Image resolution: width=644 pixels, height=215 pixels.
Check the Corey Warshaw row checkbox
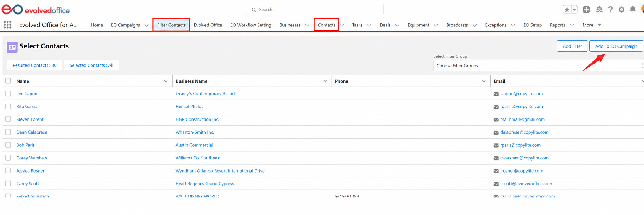pos(8,158)
